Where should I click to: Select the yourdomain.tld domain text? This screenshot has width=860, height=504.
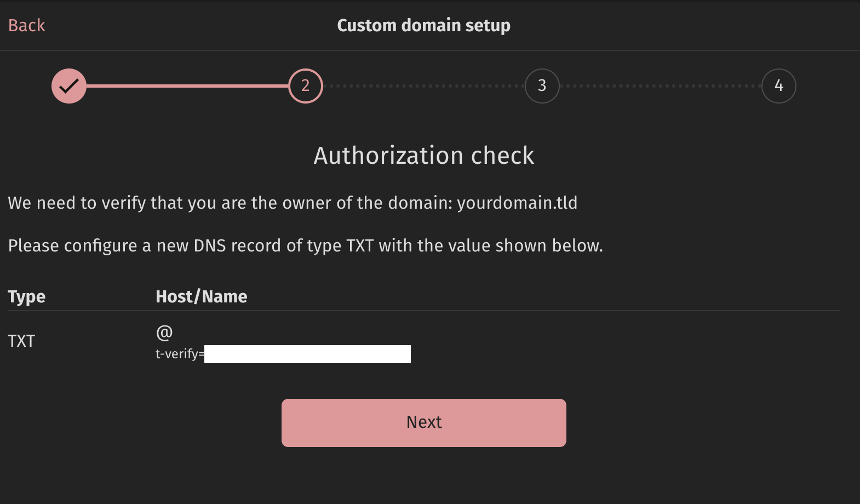pos(517,203)
